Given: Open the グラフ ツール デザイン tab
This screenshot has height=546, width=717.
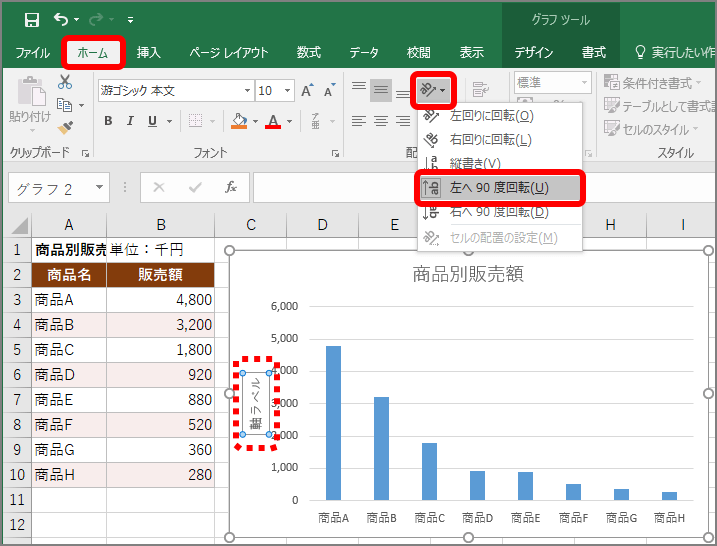Looking at the screenshot, I should pyautogui.click(x=534, y=53).
